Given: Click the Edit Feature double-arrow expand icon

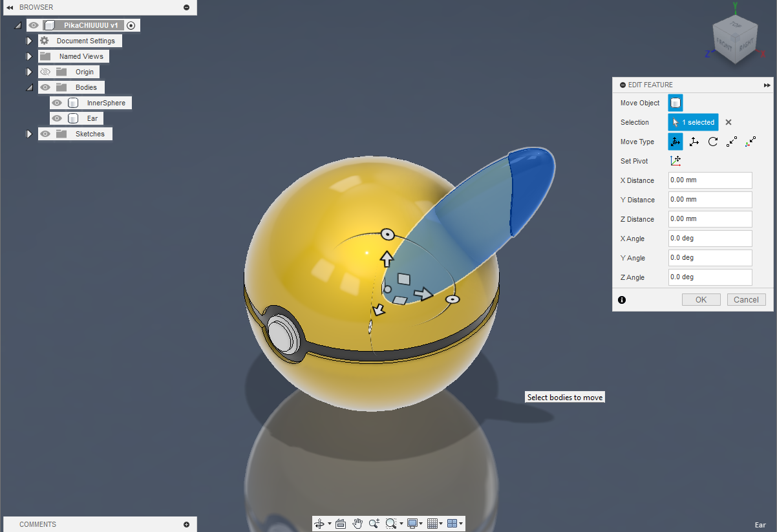Looking at the screenshot, I should [x=767, y=85].
